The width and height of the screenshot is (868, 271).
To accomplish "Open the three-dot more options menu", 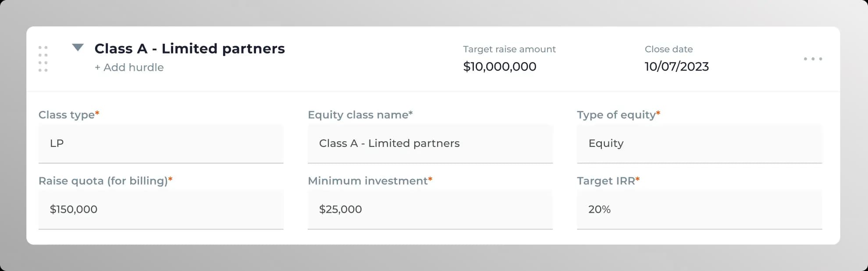I will tap(813, 59).
